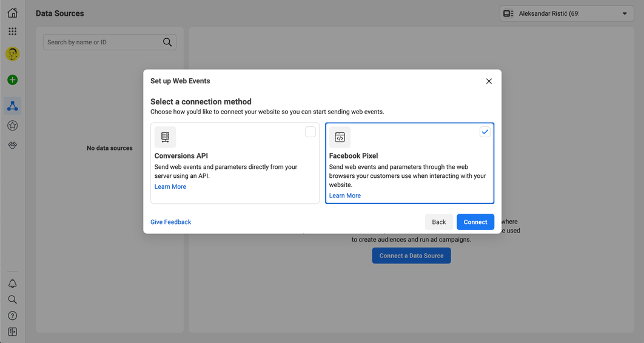Click the search magnifier in search field
Image resolution: width=644 pixels, height=343 pixels.
tap(167, 42)
